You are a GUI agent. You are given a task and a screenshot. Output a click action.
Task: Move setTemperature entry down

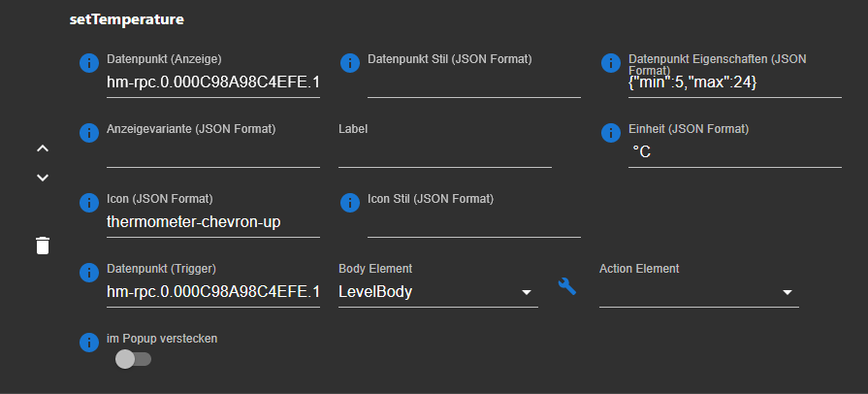pyautogui.click(x=43, y=178)
